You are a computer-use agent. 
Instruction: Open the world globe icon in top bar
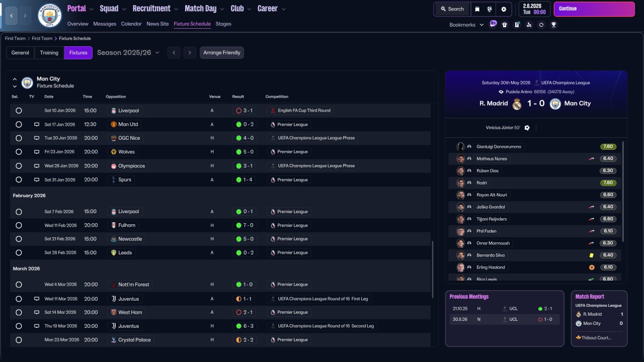coord(490,9)
